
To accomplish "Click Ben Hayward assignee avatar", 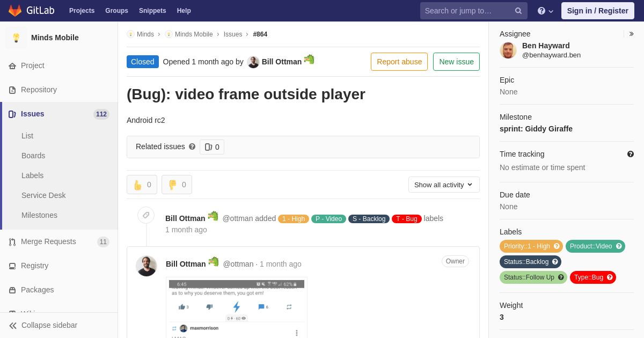I will 508,50.
